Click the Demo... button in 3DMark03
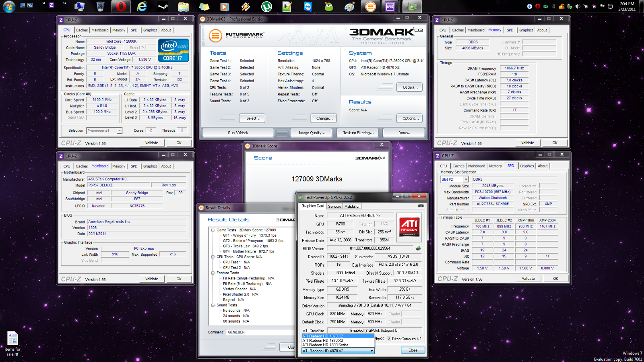 click(x=405, y=132)
